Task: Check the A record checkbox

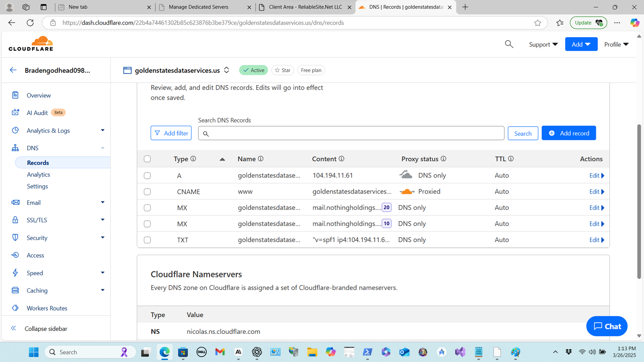Action: pos(147,176)
